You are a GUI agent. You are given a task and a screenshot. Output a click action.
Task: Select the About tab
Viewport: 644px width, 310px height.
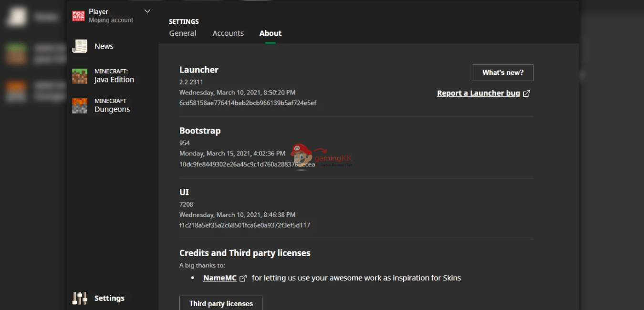(x=270, y=33)
